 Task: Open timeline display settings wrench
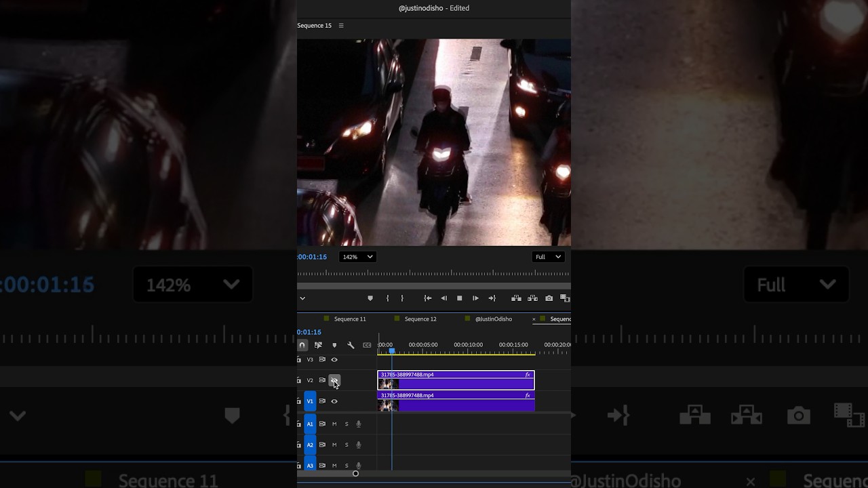click(351, 345)
